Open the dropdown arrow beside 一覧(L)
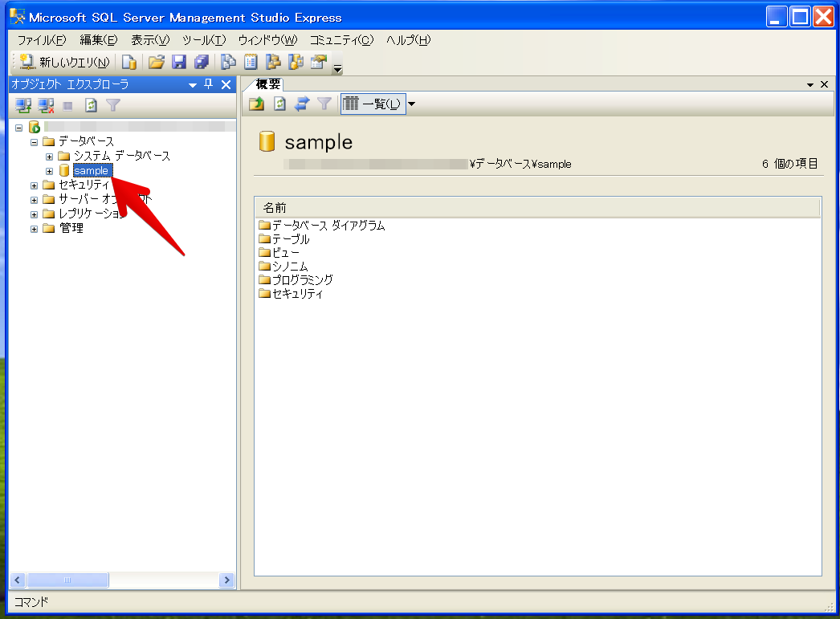840x619 pixels. tap(411, 104)
